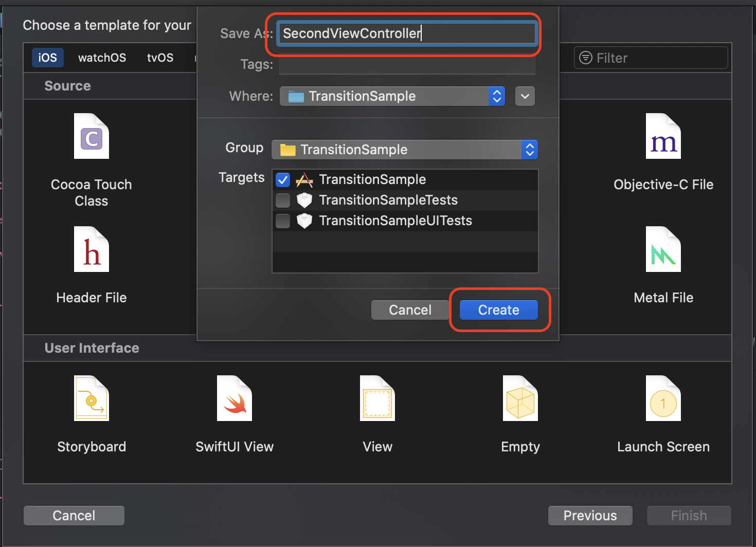
Task: Uncheck the TransitionSample target checkbox
Action: 283,179
